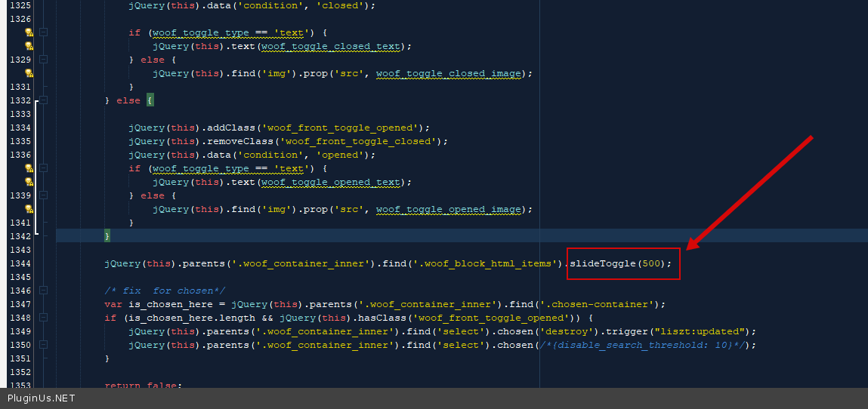Click hint lightbulb beside woof_toggle_opened_text line

coord(29,182)
